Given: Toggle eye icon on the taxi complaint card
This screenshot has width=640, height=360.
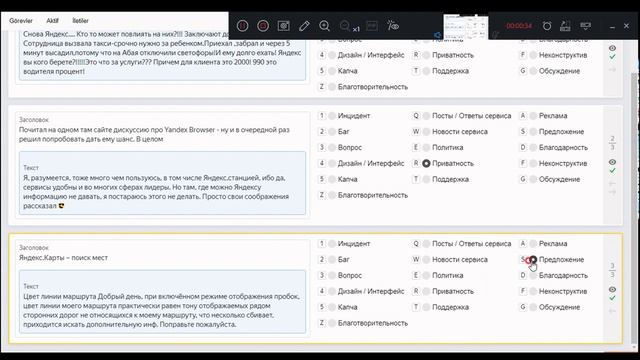Looking at the screenshot, I should (612, 48).
